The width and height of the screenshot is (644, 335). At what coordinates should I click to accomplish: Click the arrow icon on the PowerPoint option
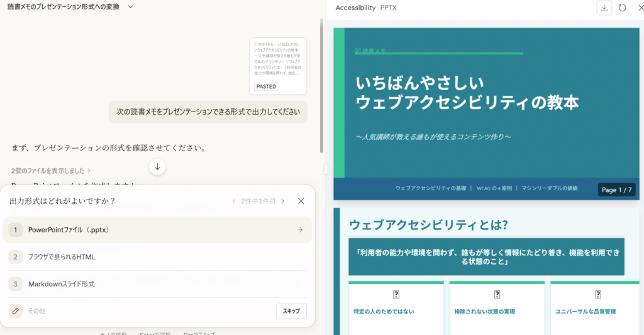[300, 230]
